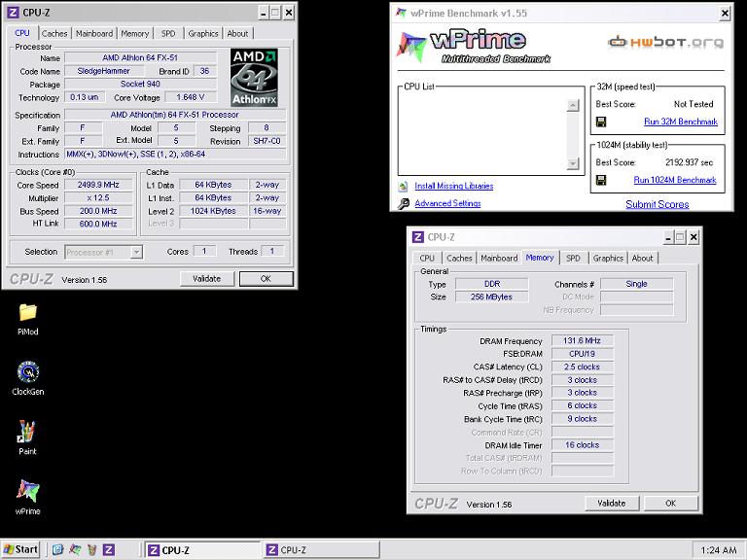747x560 pixels.
Task: Switch to Caches tab in CPU window
Action: tap(54, 33)
